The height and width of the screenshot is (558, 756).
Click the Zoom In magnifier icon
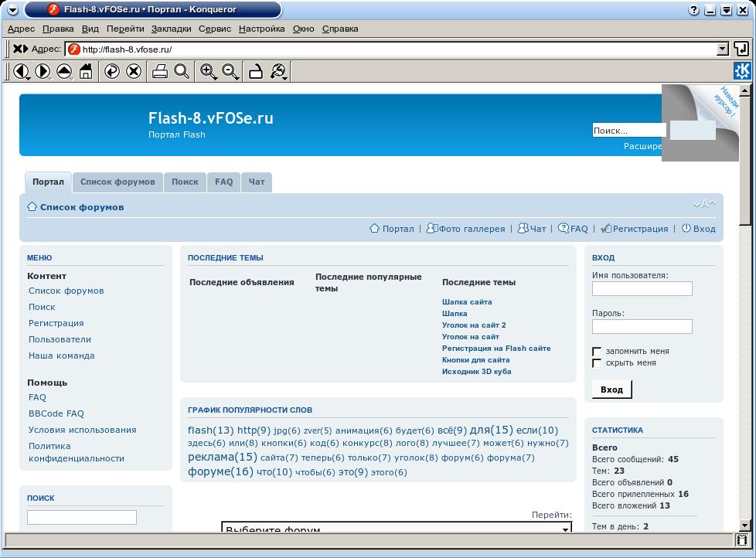(x=208, y=72)
